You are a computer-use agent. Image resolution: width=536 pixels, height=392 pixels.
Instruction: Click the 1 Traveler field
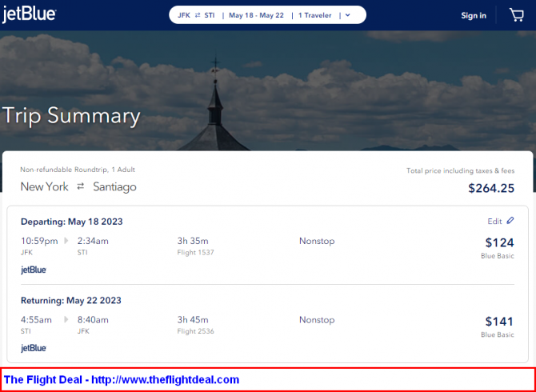coord(315,15)
